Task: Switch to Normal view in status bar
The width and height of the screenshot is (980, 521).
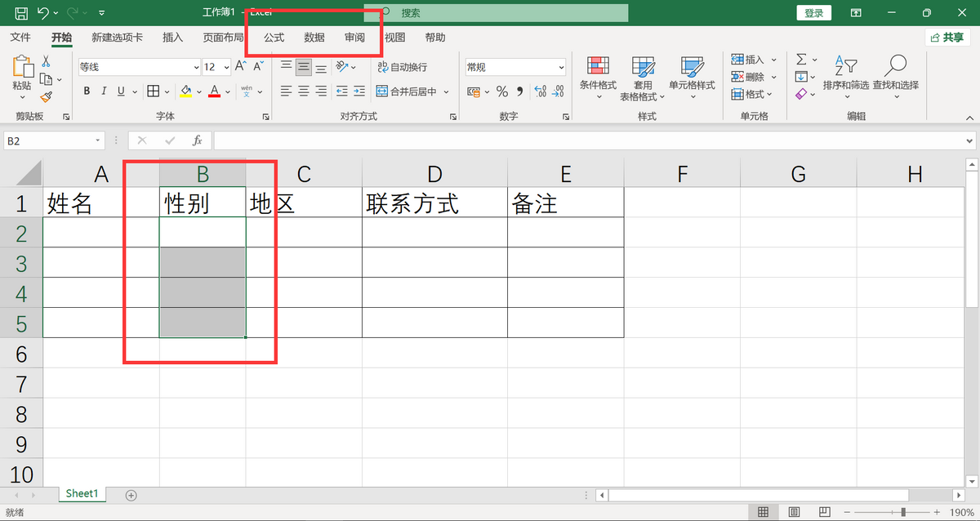Action: 763,512
